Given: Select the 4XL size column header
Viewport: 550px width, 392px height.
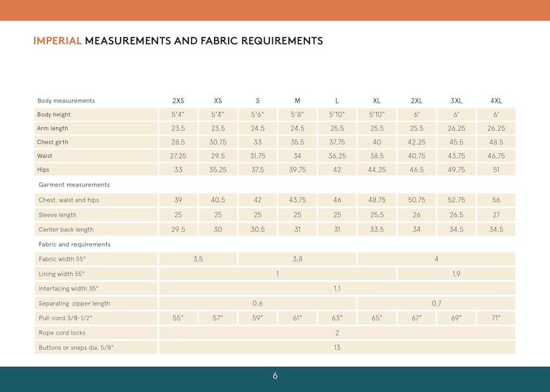Looking at the screenshot, I should pos(496,100).
